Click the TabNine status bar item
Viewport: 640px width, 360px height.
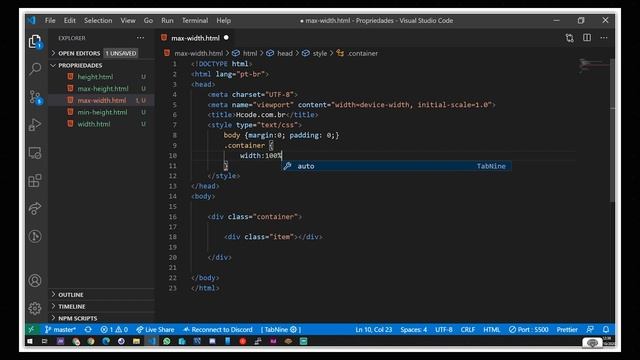tap(281, 329)
